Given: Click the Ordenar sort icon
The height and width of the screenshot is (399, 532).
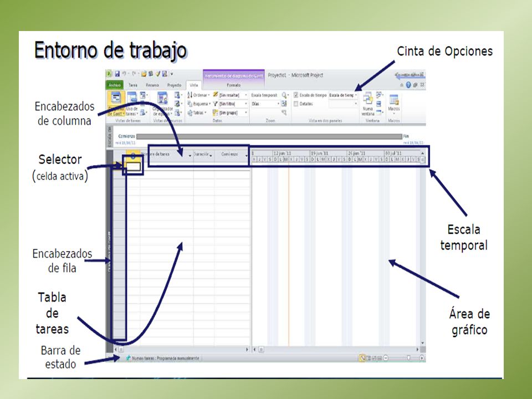Looking at the screenshot, I should pos(190,95).
